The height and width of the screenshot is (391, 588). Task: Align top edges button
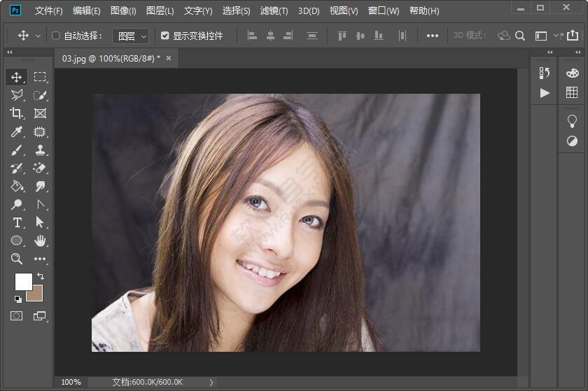click(x=342, y=36)
